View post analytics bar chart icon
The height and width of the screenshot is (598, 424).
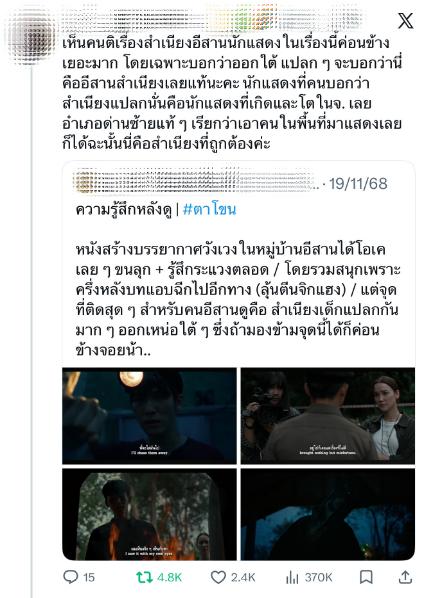[292, 577]
